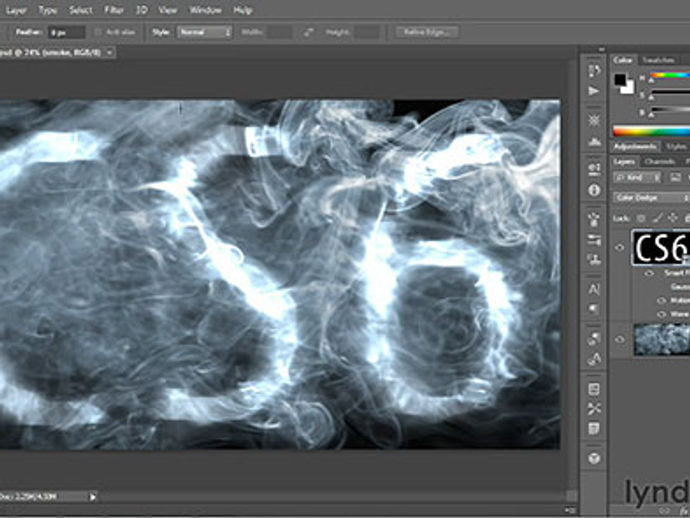690x518 pixels.
Task: Open the Character panel icon
Action: click(594, 289)
